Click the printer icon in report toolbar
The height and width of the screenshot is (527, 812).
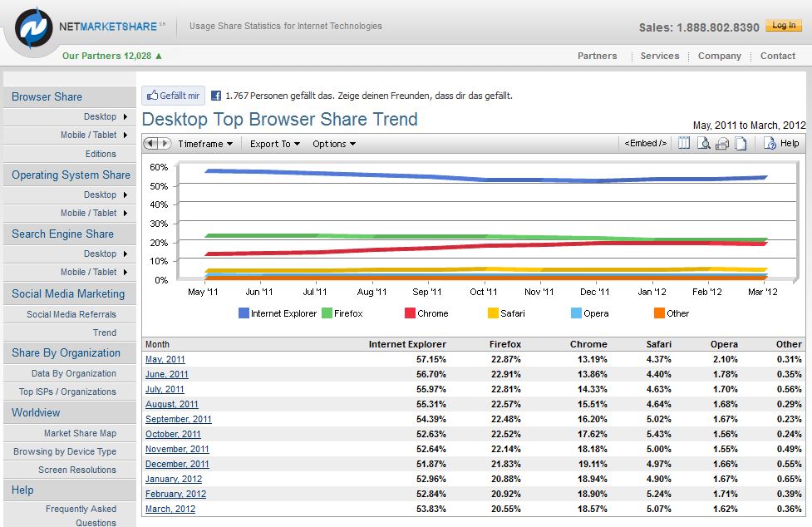(722, 144)
